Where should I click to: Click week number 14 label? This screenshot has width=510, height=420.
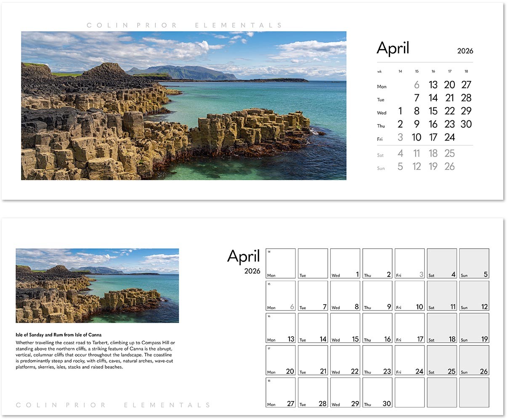point(400,71)
